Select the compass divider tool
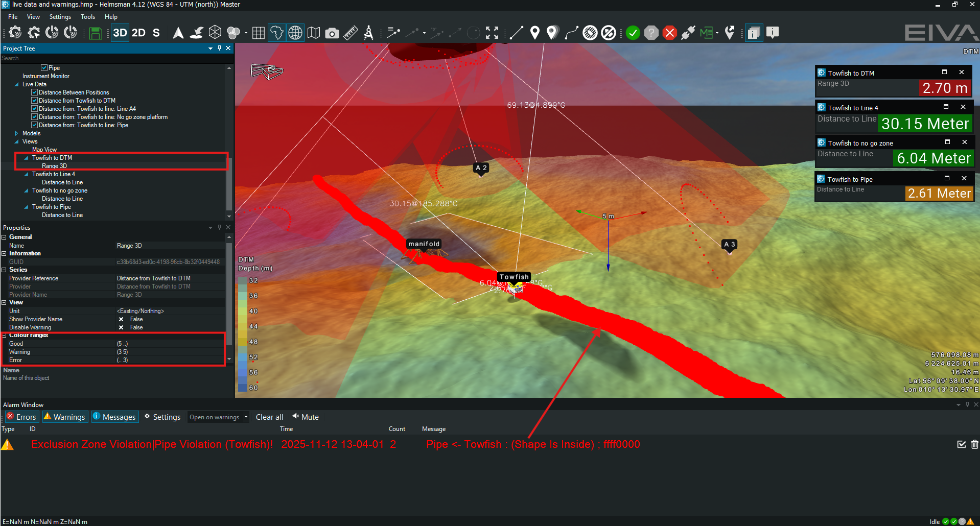 [x=368, y=33]
